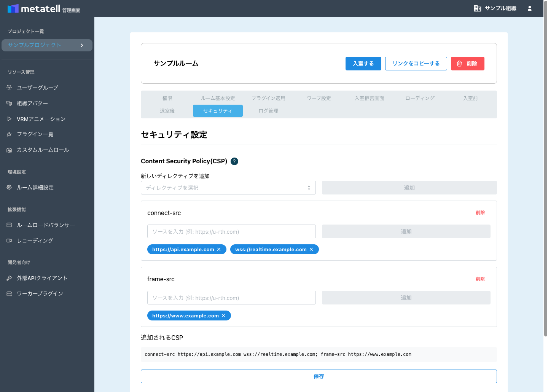Click the サンプルルーム room title
This screenshot has width=548, height=392.
click(176, 63)
